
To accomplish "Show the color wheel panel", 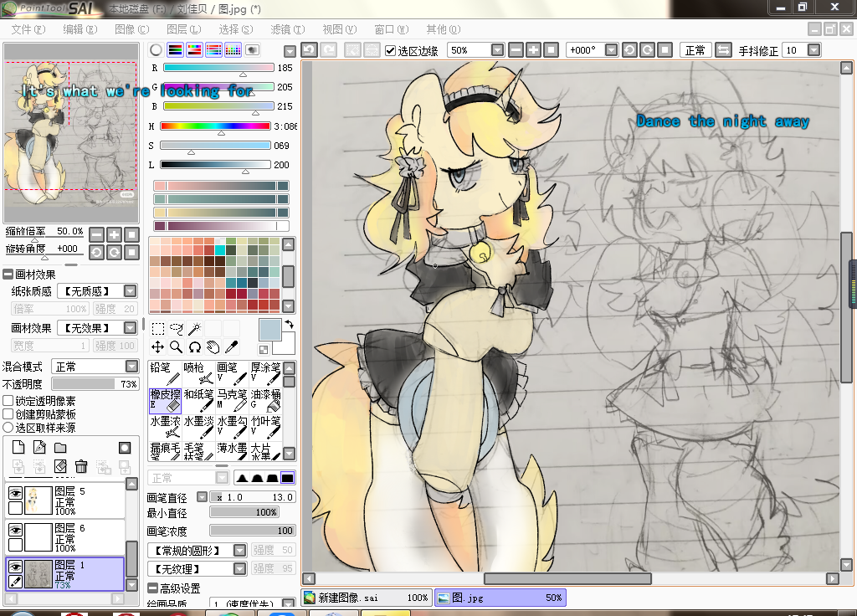I will click(x=156, y=49).
